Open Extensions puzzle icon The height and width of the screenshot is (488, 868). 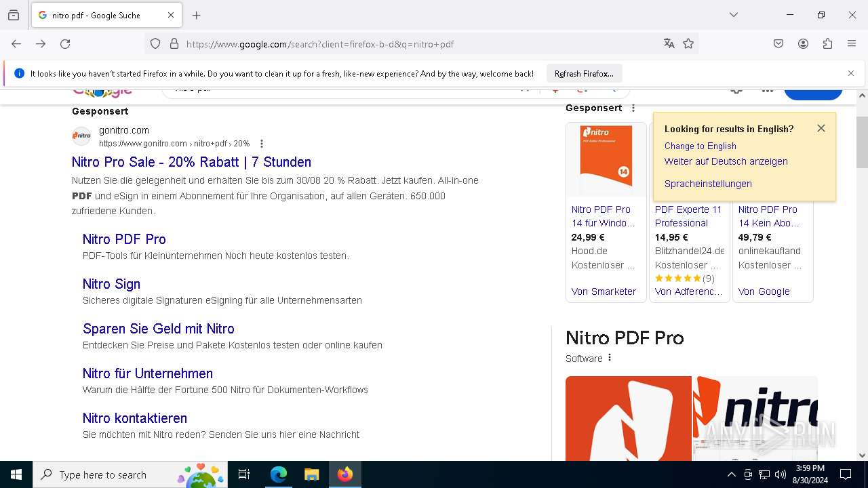827,44
